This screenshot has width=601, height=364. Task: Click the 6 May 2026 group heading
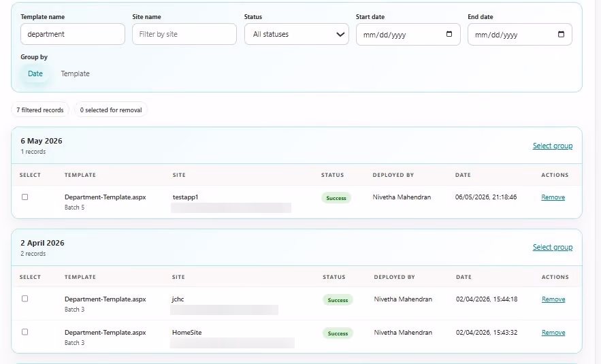coord(42,141)
